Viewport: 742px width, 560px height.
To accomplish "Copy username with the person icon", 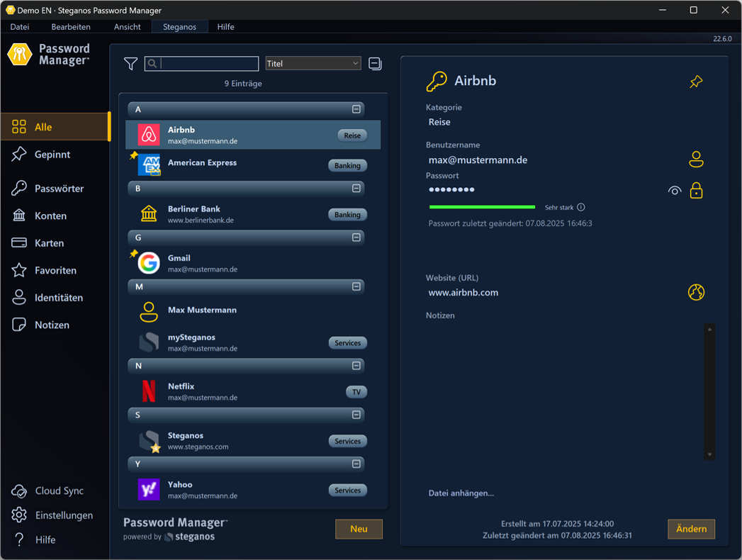I will point(696,159).
